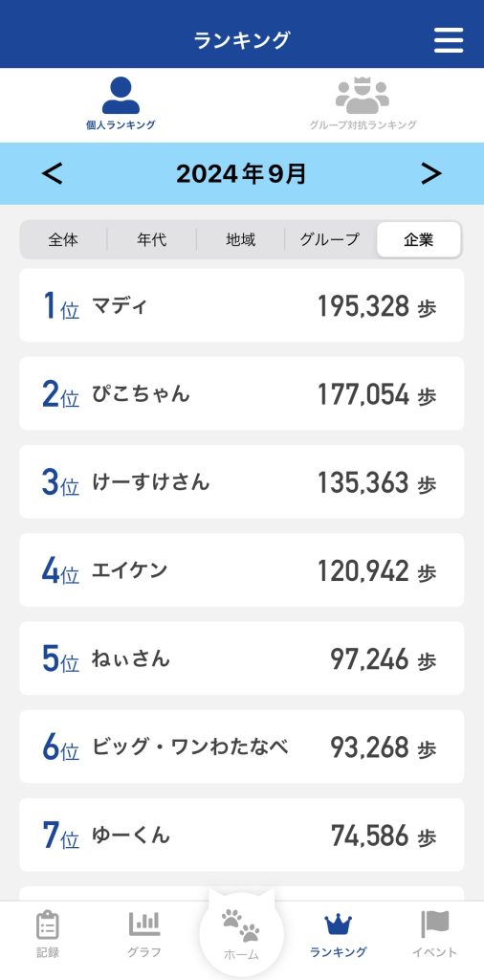Open グラフ bar chart icon
The image size is (484, 980).
point(144,924)
